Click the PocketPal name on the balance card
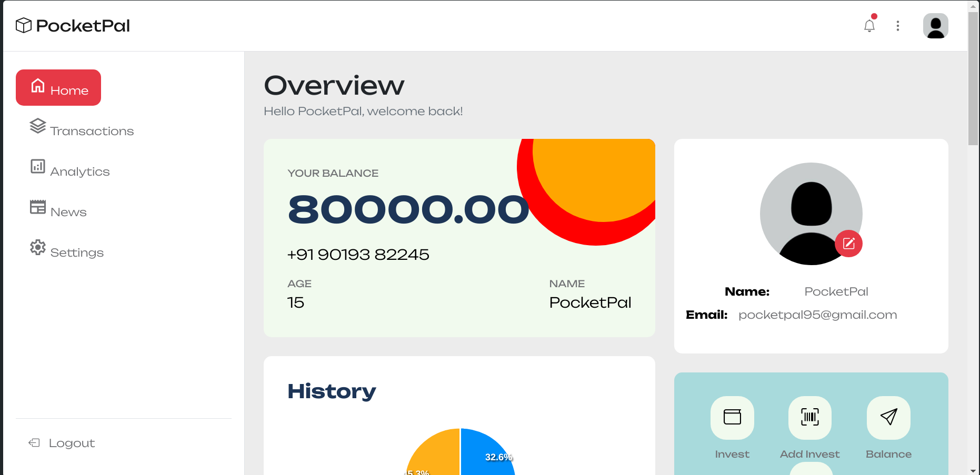 (x=590, y=302)
